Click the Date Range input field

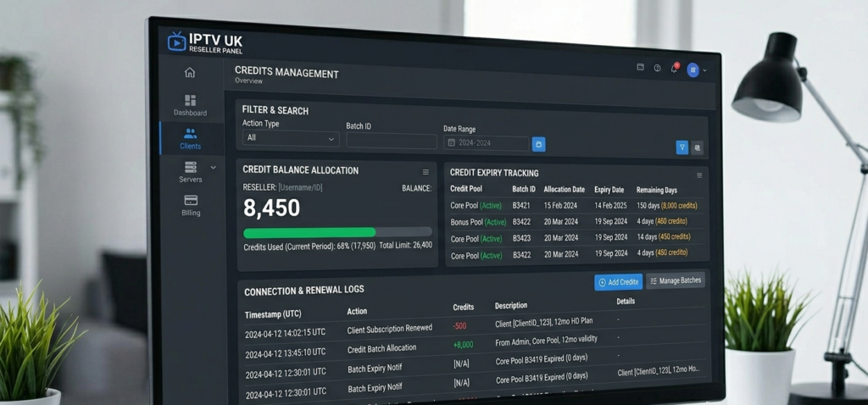pos(486,142)
